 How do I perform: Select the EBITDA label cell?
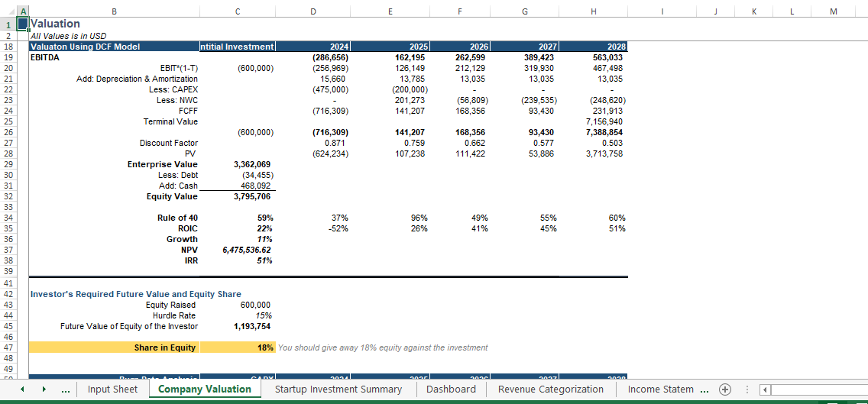pos(114,57)
